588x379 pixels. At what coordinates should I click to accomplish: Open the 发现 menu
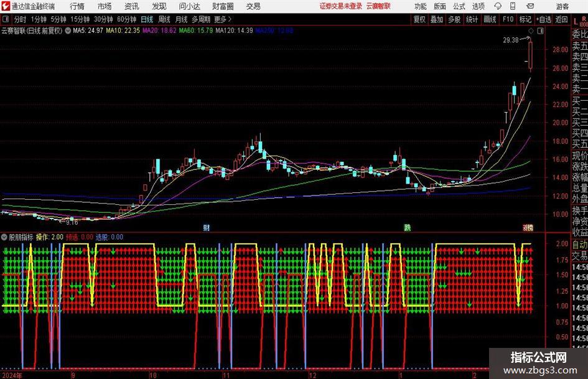(x=159, y=6)
